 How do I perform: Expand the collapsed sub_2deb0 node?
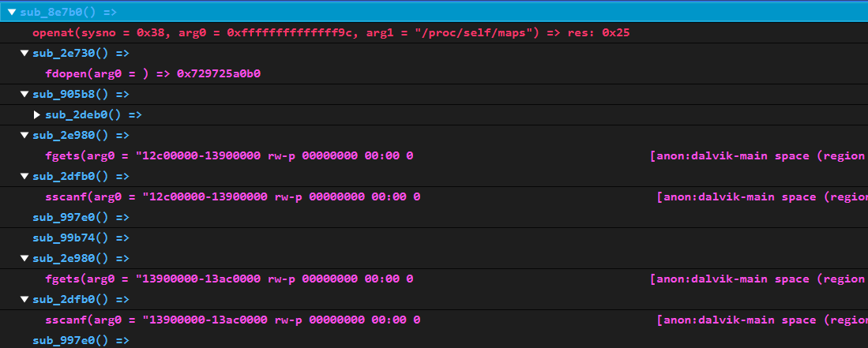(37, 114)
